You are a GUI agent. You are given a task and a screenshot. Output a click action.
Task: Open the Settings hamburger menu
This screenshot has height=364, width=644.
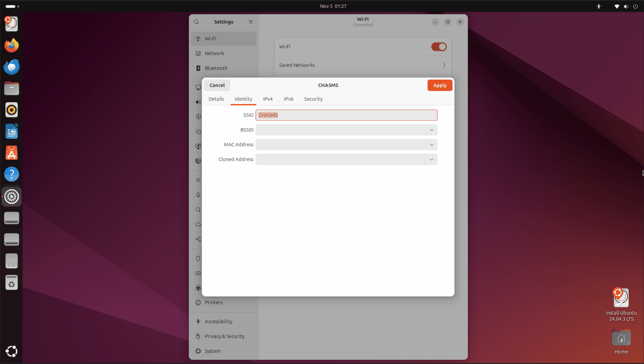click(251, 22)
